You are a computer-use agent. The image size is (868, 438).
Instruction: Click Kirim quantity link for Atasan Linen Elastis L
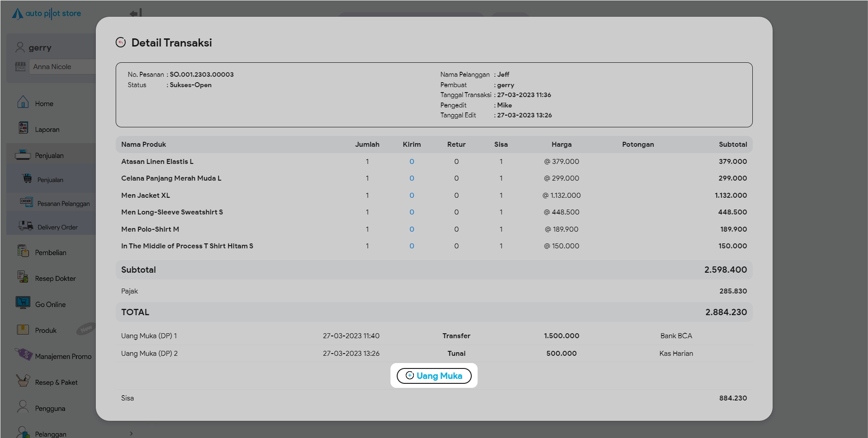pyautogui.click(x=412, y=162)
